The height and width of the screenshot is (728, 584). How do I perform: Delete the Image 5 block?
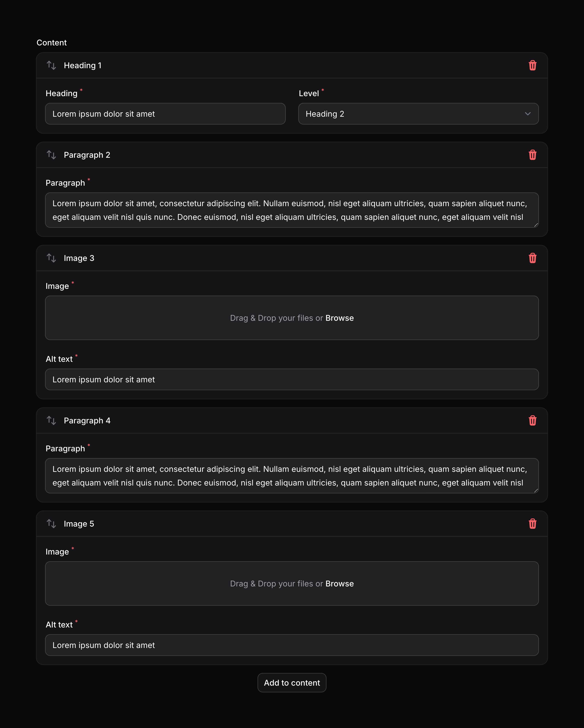click(x=532, y=524)
